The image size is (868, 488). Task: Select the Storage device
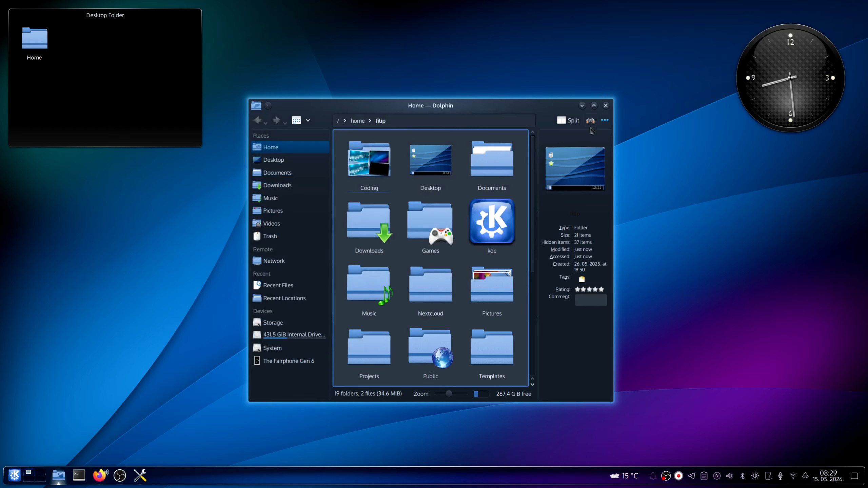pyautogui.click(x=290, y=323)
